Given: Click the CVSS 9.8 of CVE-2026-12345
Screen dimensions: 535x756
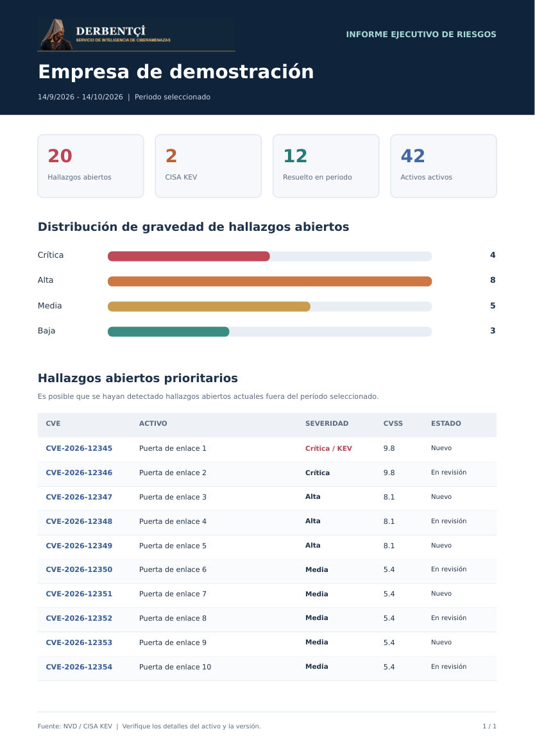Looking at the screenshot, I should pos(389,448).
